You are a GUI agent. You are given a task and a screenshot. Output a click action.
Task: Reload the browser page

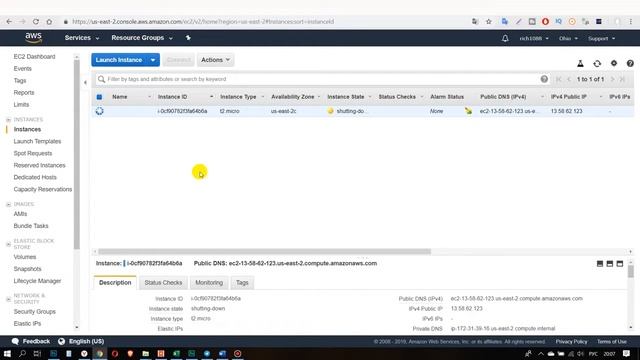point(36,22)
